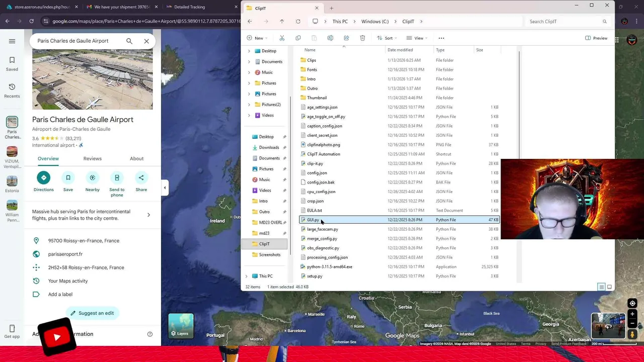
Task: Open the See more ellipsis in Explorer
Action: point(441,38)
